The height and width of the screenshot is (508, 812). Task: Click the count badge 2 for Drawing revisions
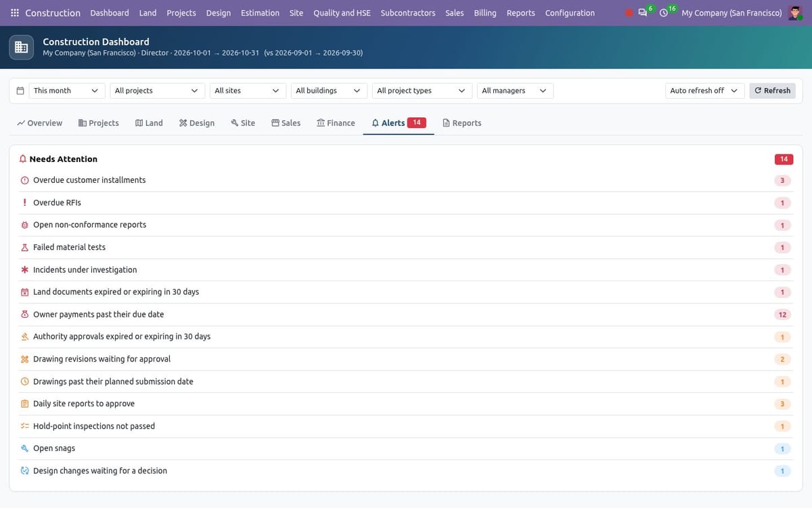point(782,359)
